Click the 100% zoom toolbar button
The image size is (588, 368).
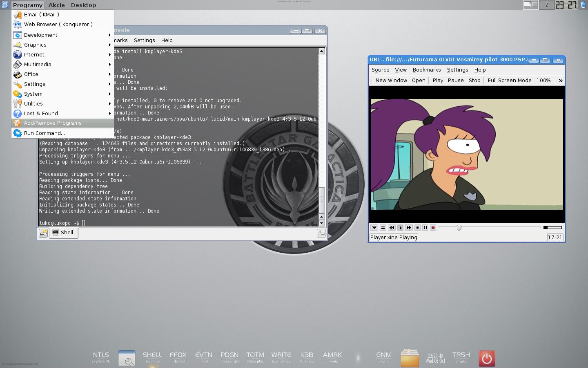[x=543, y=81]
